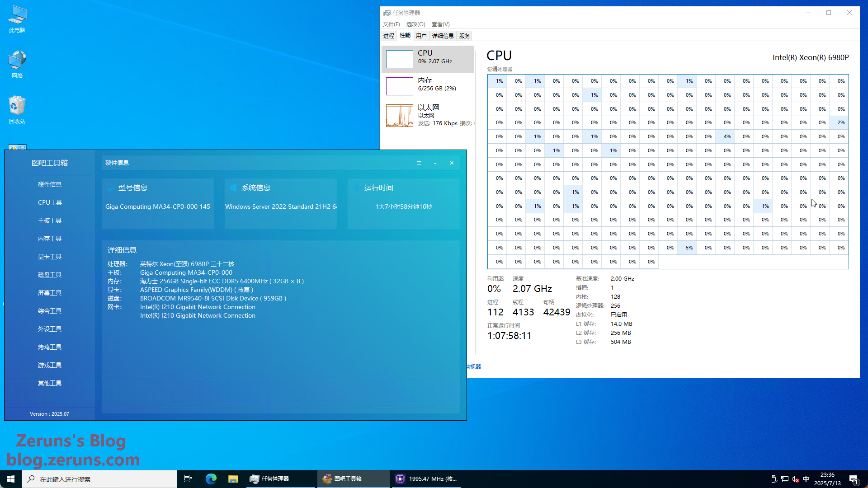
Task: Launch Microsoft Edge from taskbar
Action: (211, 479)
